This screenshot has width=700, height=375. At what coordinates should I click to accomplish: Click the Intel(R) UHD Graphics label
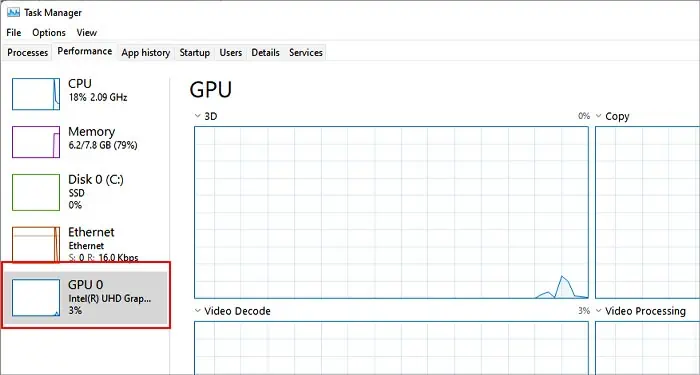pyautogui.click(x=110, y=299)
